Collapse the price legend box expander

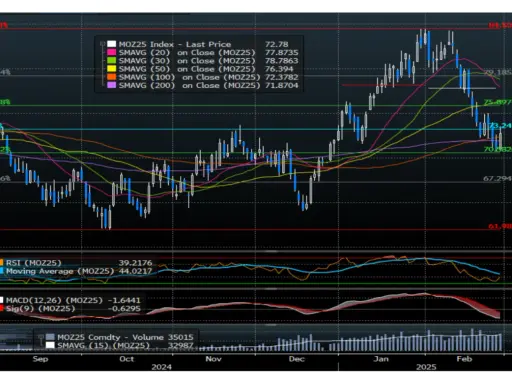click(102, 44)
